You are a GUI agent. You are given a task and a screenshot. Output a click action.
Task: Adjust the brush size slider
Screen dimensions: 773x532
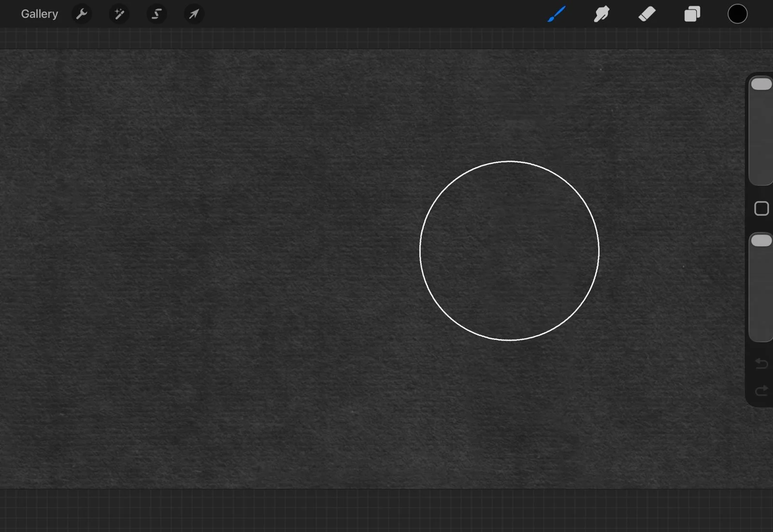point(761,130)
